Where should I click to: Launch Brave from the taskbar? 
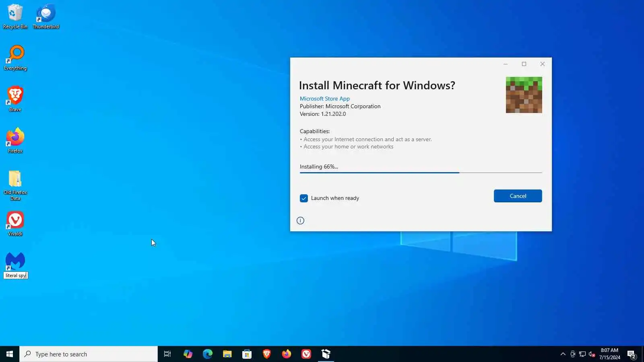[x=267, y=354]
